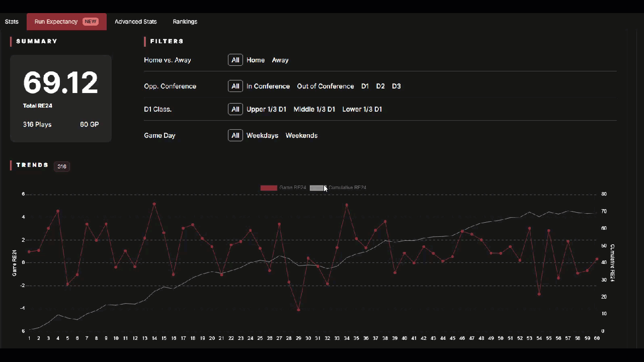Select All for D1 Class. filter
The image size is (644, 362).
(x=235, y=109)
